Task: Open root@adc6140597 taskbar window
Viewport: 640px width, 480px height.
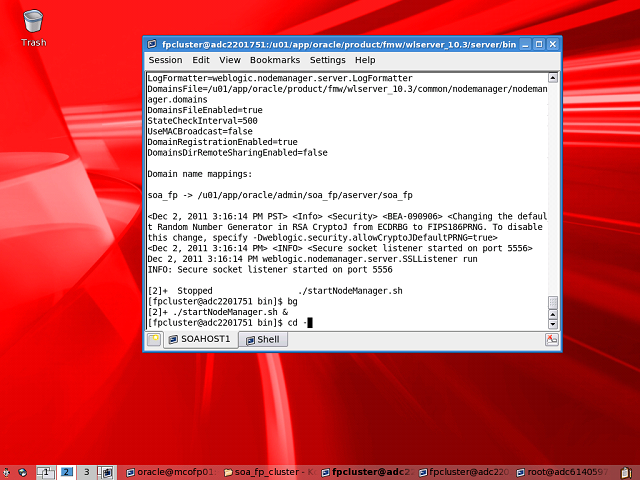Action: click(x=562, y=472)
